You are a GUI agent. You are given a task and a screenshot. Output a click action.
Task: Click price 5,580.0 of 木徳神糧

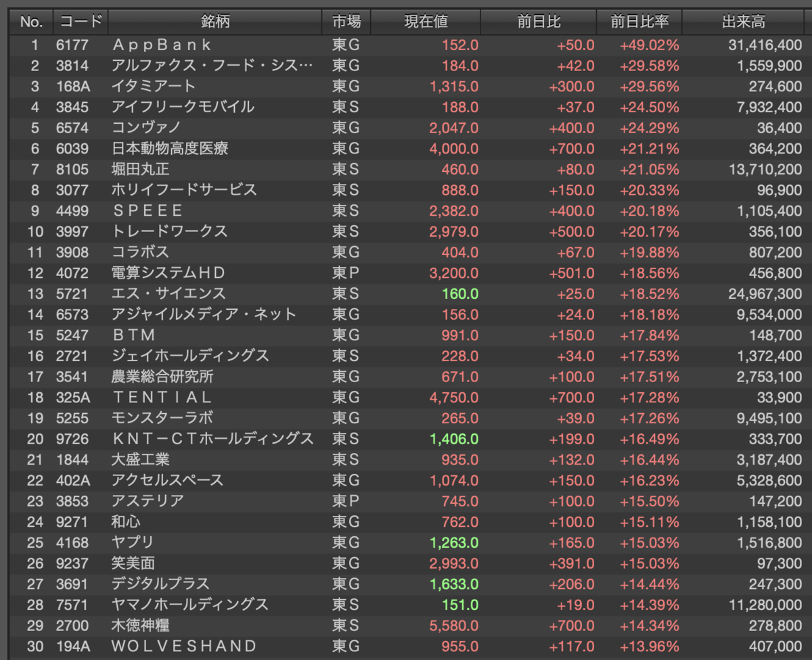tap(454, 626)
